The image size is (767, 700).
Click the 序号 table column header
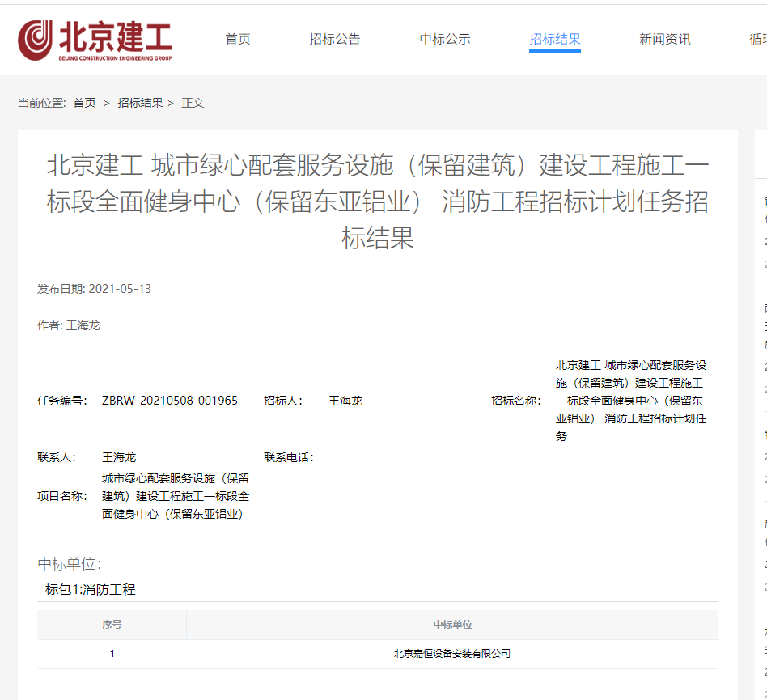tap(112, 625)
